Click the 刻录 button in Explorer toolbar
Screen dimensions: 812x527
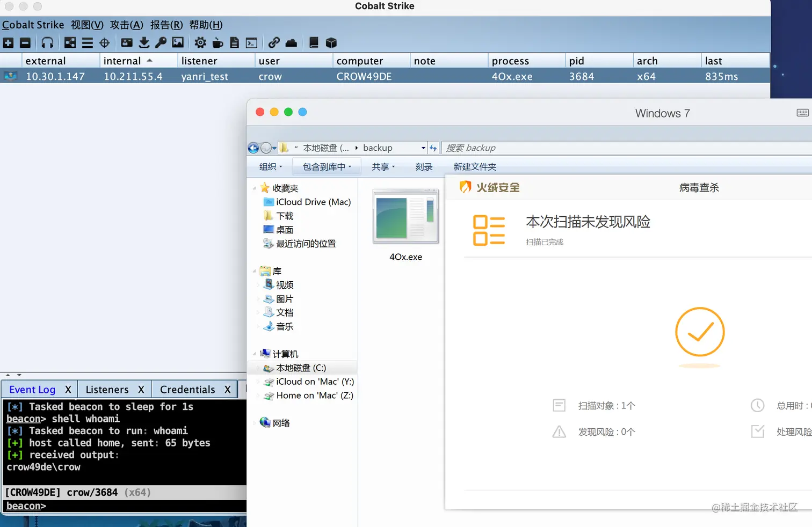[424, 167]
